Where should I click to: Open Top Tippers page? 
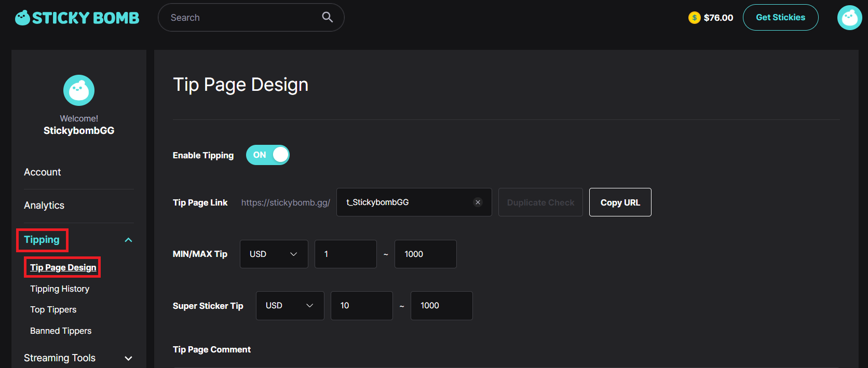pos(53,309)
